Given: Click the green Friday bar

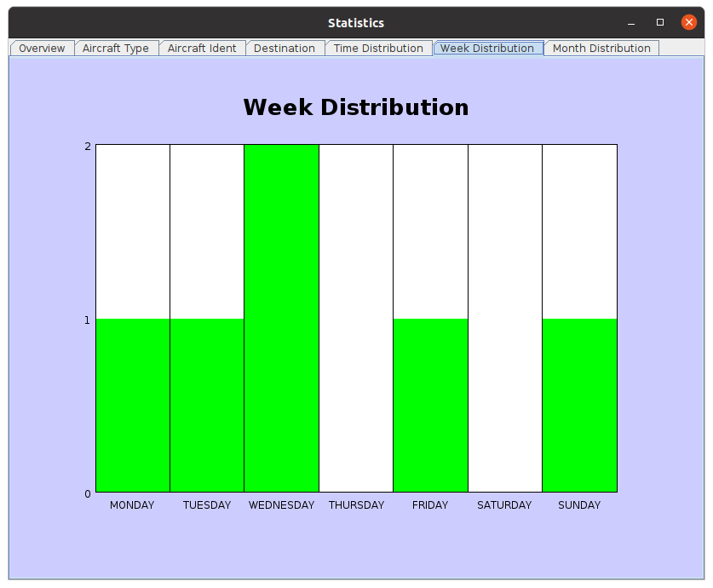Looking at the screenshot, I should coord(430,405).
